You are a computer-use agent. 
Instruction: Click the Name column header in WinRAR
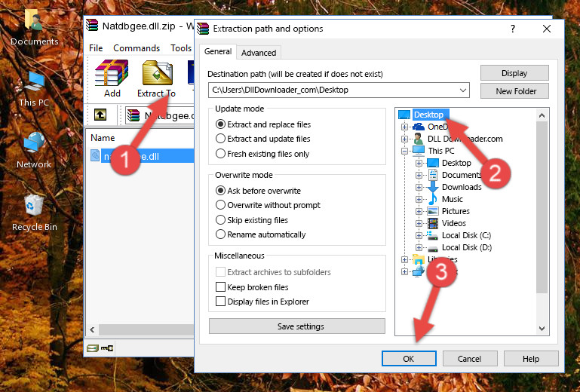tap(103, 138)
